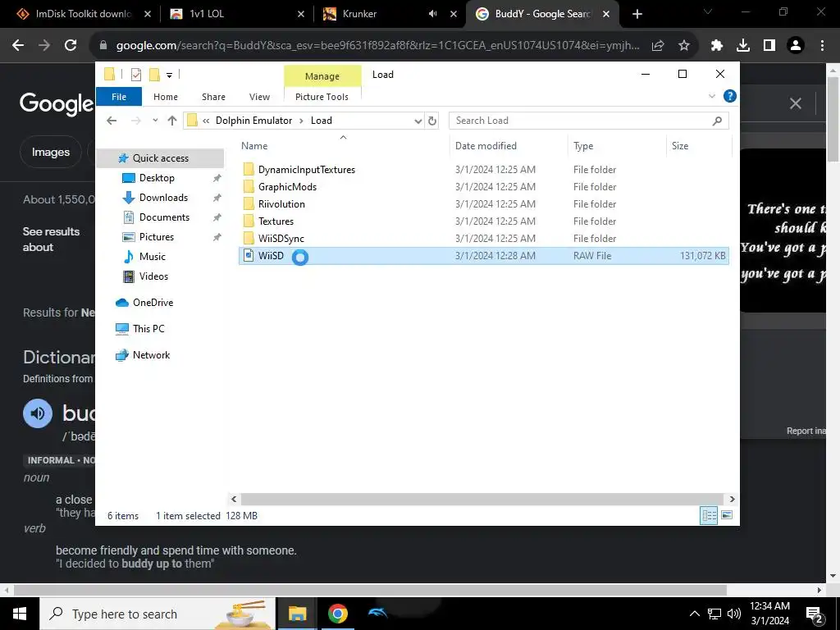Switch to large thumbnails view icon
Image resolution: width=840 pixels, height=630 pixels.
[727, 515]
